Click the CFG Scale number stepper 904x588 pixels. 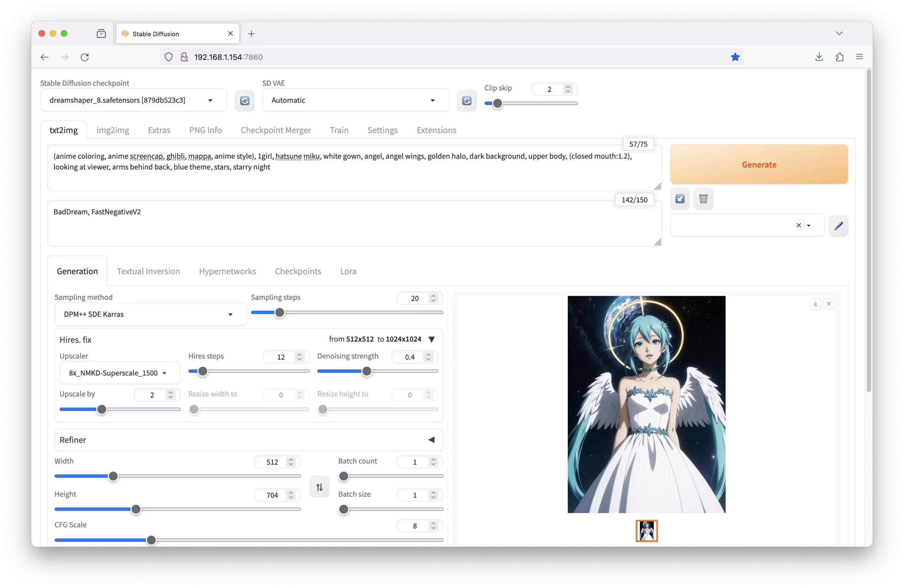click(x=433, y=525)
